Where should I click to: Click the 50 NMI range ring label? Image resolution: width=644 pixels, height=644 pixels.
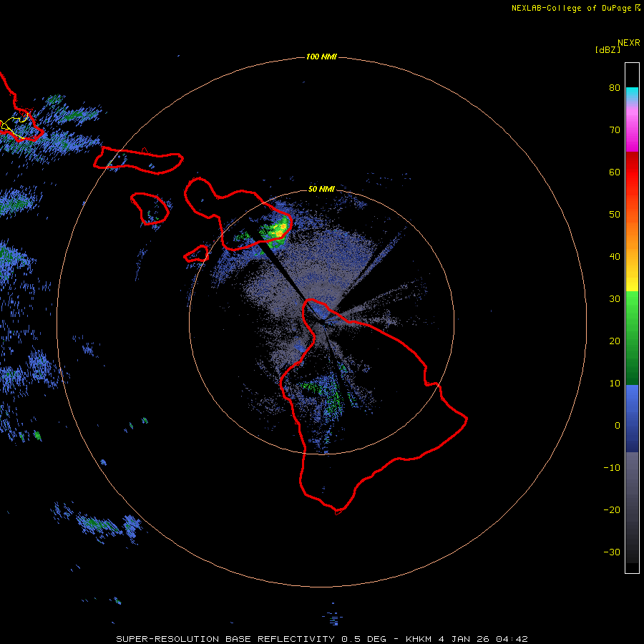[321, 189]
